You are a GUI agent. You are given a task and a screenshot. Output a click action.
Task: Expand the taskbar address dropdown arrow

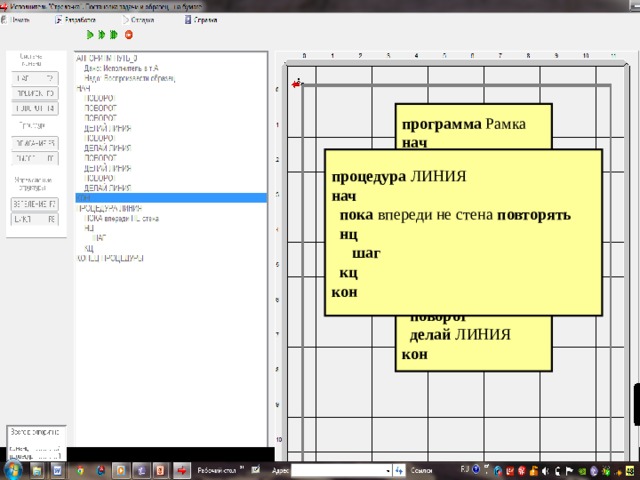[x=388, y=471]
